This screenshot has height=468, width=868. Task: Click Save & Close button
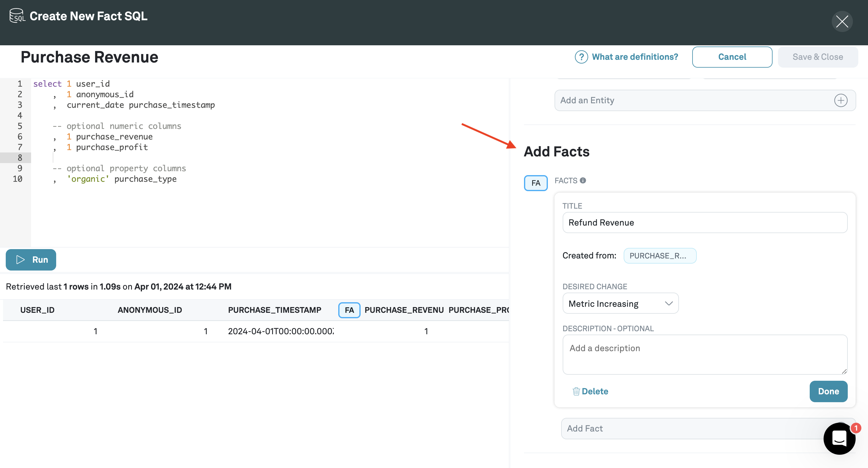click(818, 57)
